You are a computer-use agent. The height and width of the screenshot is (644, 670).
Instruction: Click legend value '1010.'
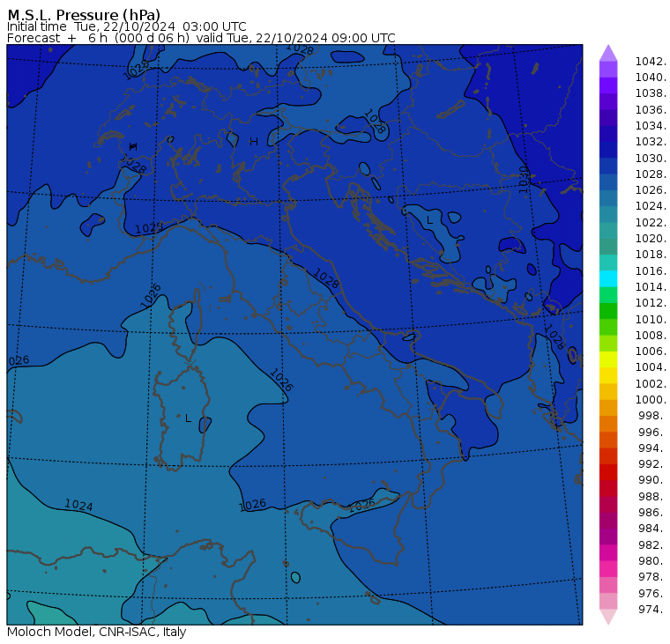coord(651,319)
